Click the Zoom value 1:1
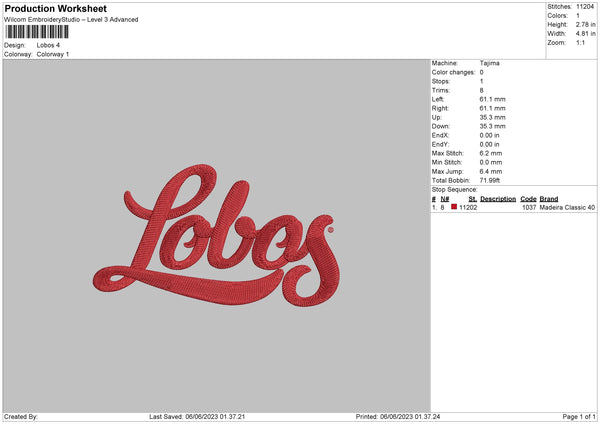Image resolution: width=600 pixels, height=424 pixels. (580, 42)
